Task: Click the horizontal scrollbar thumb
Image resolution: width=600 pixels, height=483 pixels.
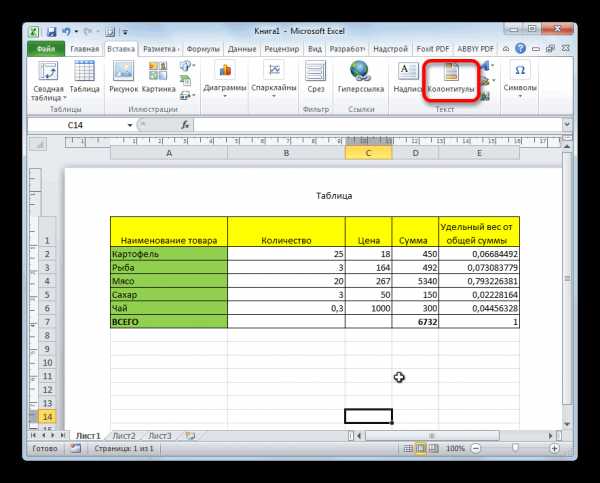Action: [432, 436]
